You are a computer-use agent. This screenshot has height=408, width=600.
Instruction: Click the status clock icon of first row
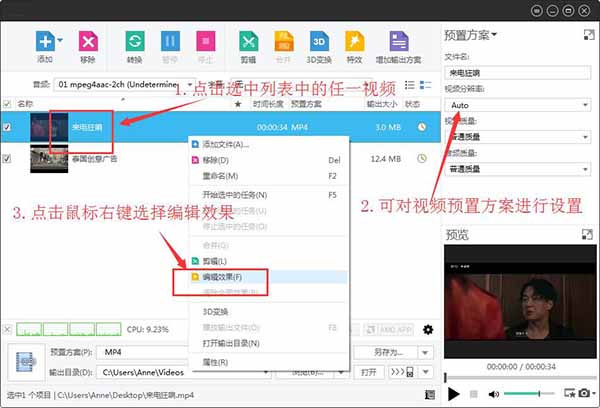click(422, 127)
